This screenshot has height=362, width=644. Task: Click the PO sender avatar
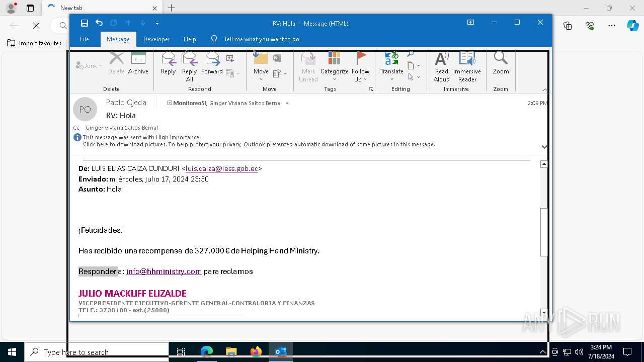point(85,109)
